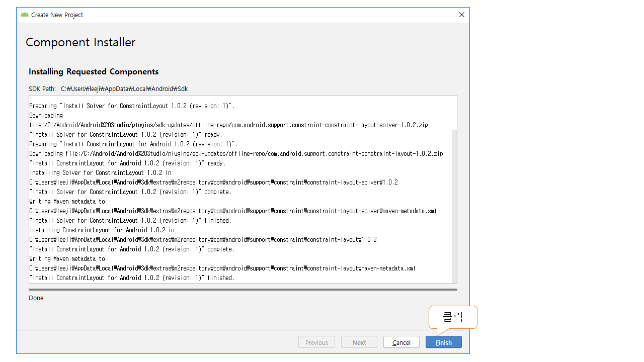Screen dimensions: 644x362
Task: Click the Create New Project title text
Action: [57, 15]
